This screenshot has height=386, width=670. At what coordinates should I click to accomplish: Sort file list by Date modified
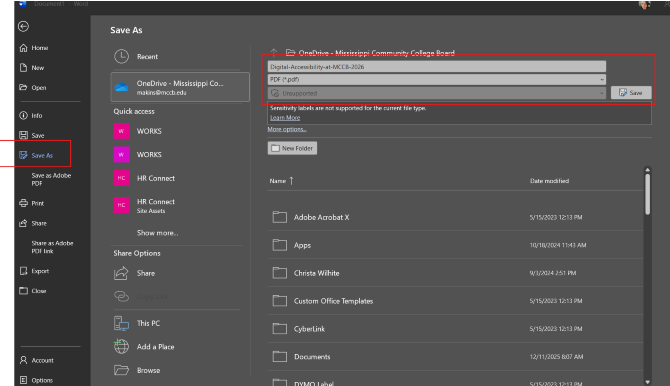pos(550,181)
